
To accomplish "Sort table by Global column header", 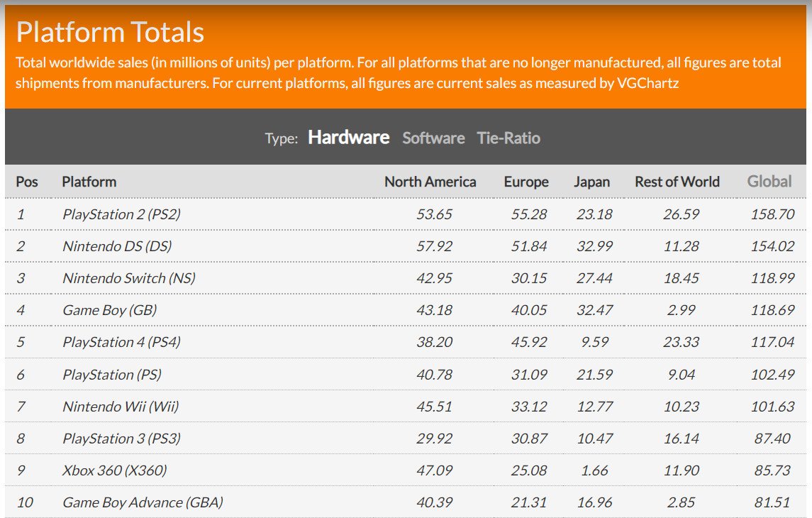I will 769,182.
